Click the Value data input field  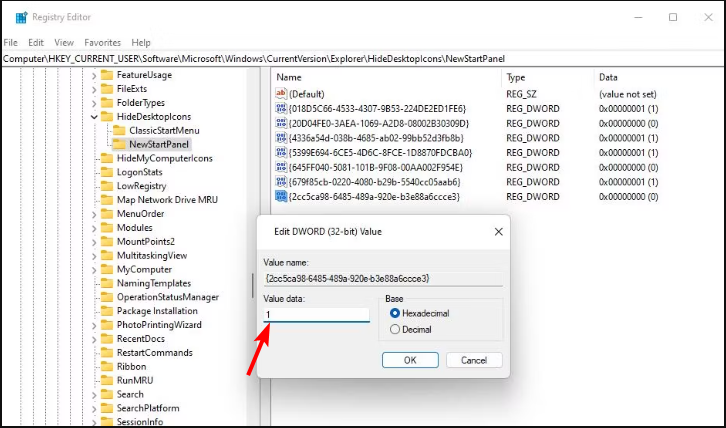317,315
